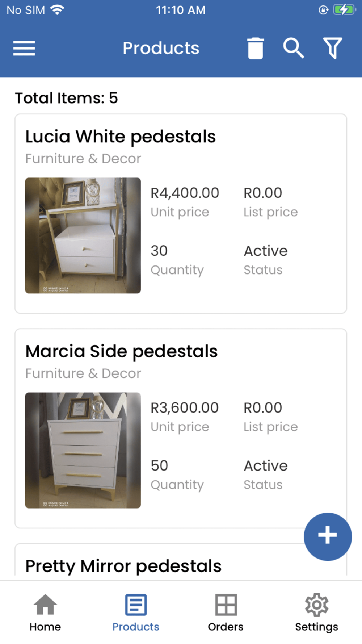362x644 pixels.
Task: Tap the Total Items: 5 label
Action: [x=66, y=98]
